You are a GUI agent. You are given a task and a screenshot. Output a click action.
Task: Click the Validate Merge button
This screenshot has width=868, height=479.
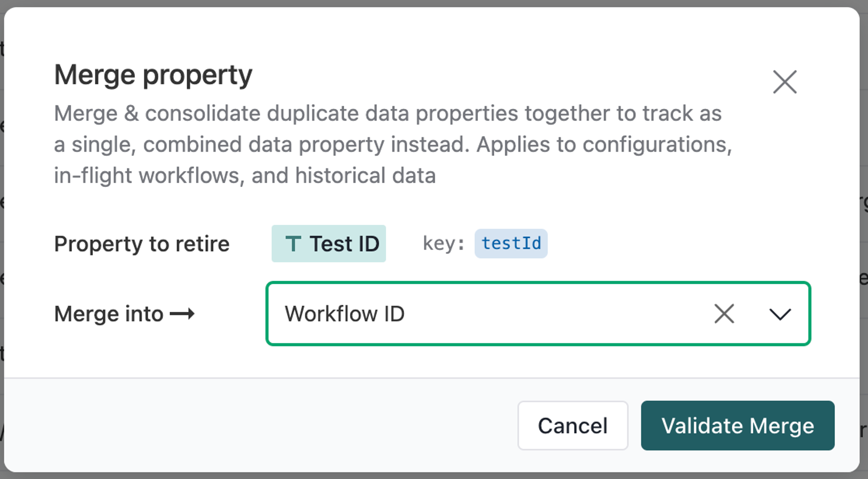coord(737,426)
